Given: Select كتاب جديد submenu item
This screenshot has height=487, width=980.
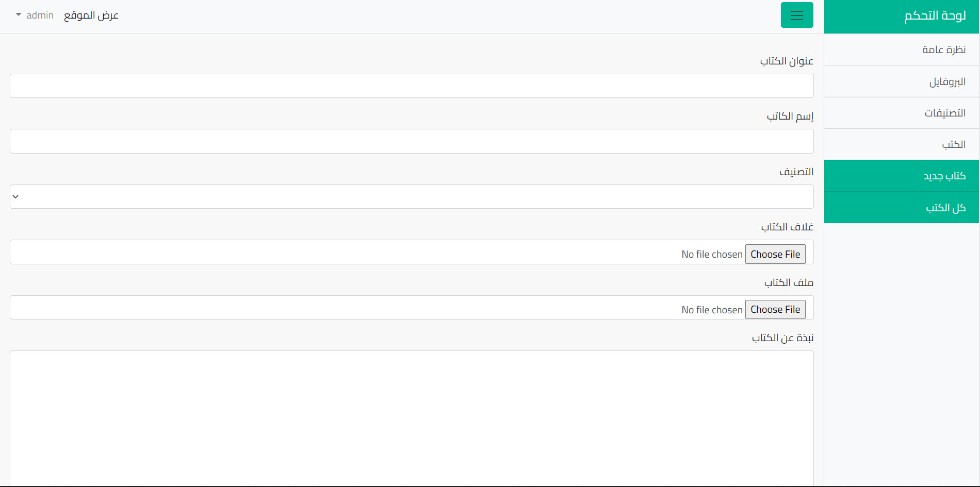Looking at the screenshot, I should 944,176.
